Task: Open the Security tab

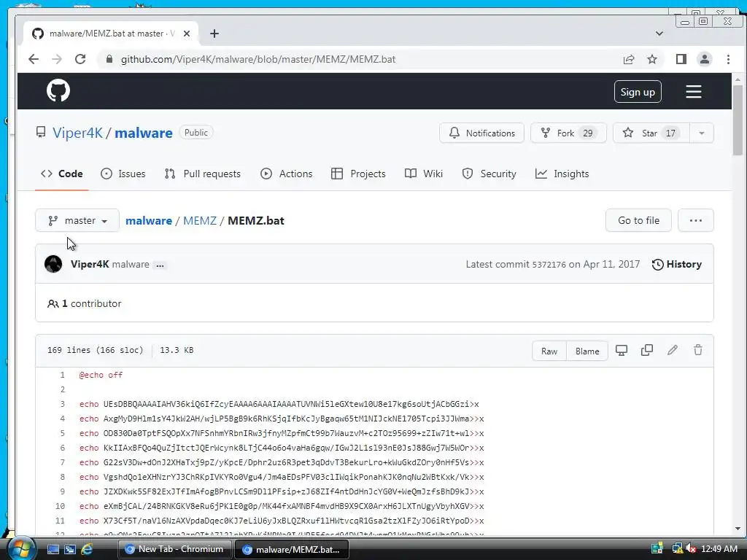Action: [x=489, y=174]
